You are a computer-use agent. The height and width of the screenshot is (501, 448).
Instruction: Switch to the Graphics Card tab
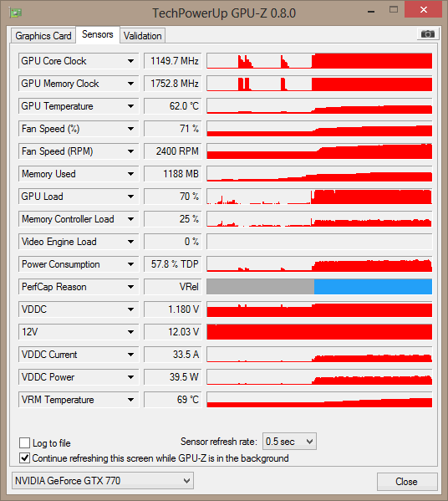click(x=43, y=36)
